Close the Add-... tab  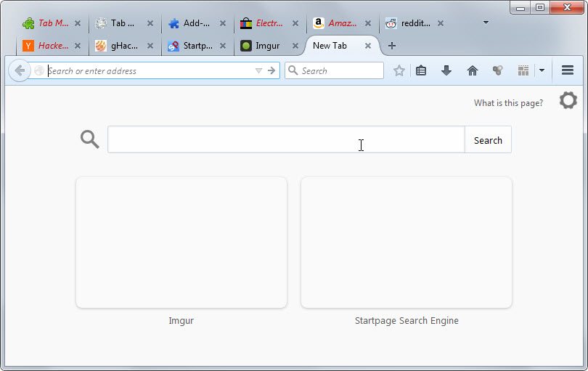click(223, 23)
